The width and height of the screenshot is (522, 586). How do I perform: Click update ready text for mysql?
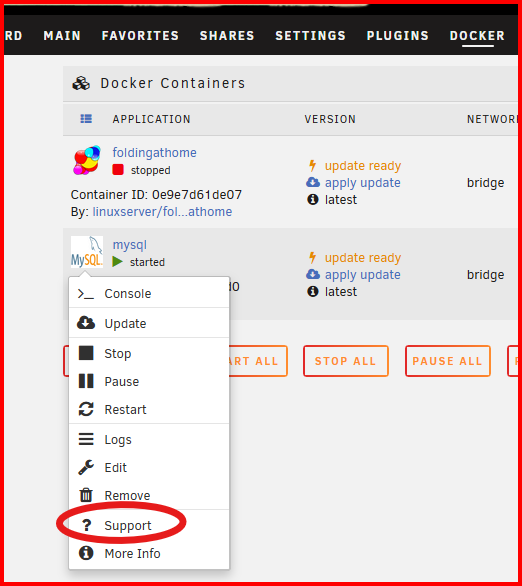coord(363,257)
